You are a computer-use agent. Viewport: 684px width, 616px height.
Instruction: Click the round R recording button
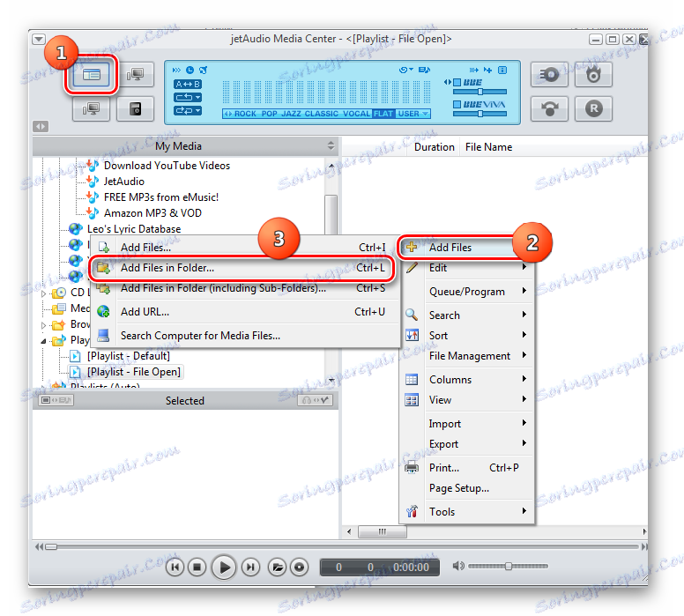593,108
